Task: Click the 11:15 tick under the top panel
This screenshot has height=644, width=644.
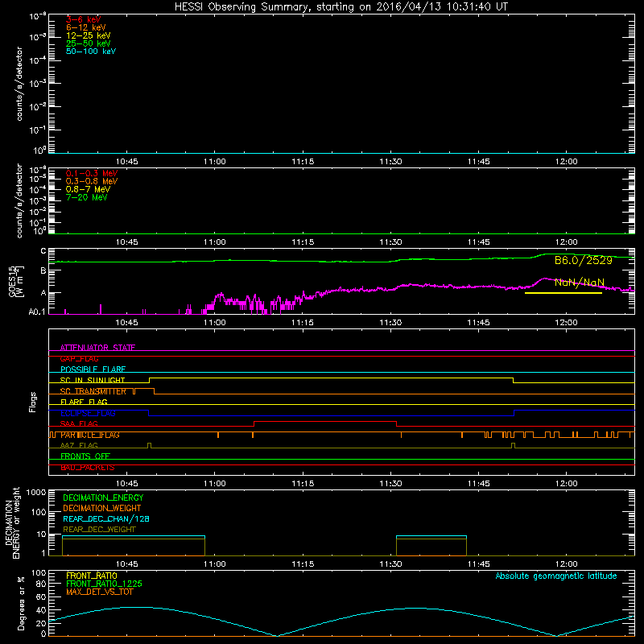Action: coord(303,162)
